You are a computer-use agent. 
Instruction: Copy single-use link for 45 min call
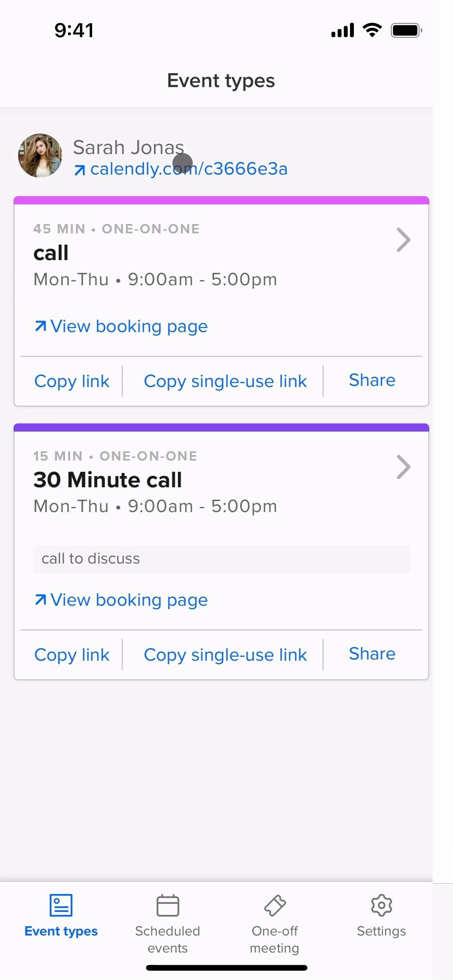coord(225,381)
